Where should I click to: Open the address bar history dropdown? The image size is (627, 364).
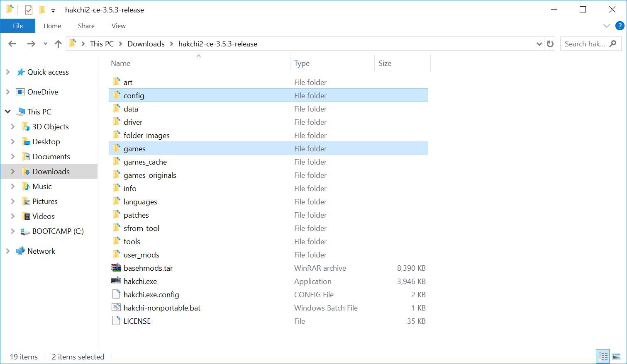click(539, 44)
